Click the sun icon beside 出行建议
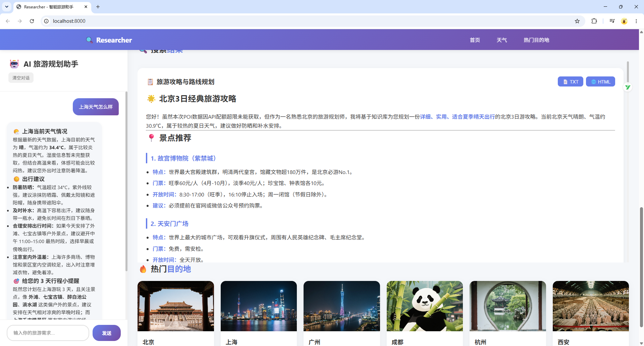The height and width of the screenshot is (346, 644). [x=16, y=179]
